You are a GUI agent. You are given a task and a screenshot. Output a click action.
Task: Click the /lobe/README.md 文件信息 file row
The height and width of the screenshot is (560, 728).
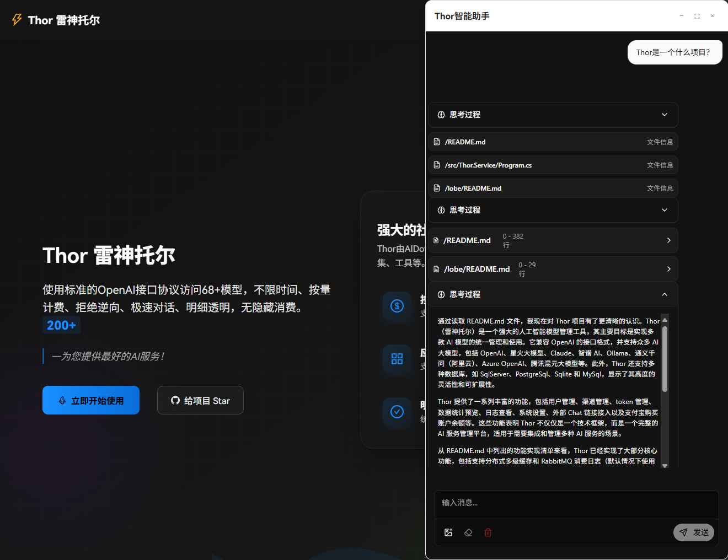pos(553,189)
